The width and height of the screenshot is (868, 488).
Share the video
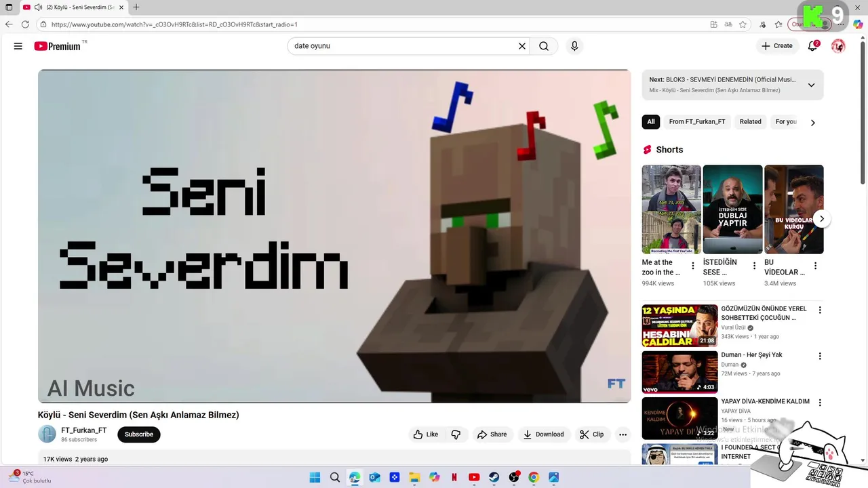[x=492, y=434]
